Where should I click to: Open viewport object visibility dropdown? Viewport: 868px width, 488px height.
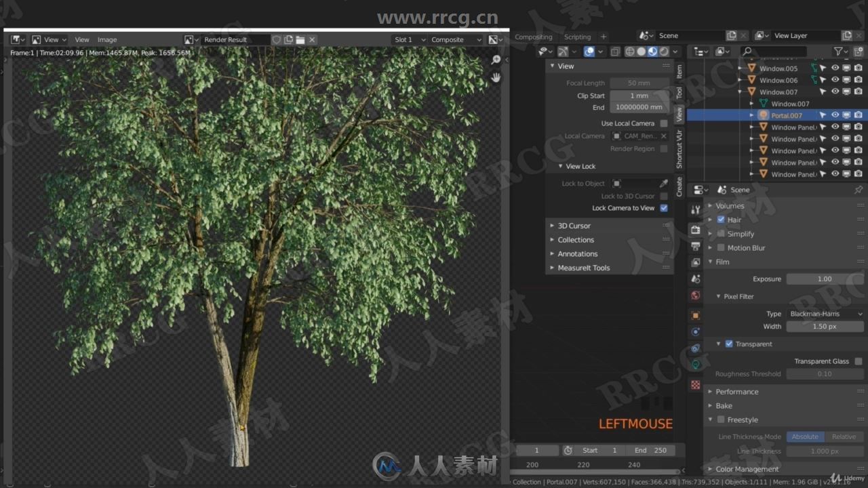pyautogui.click(x=545, y=52)
